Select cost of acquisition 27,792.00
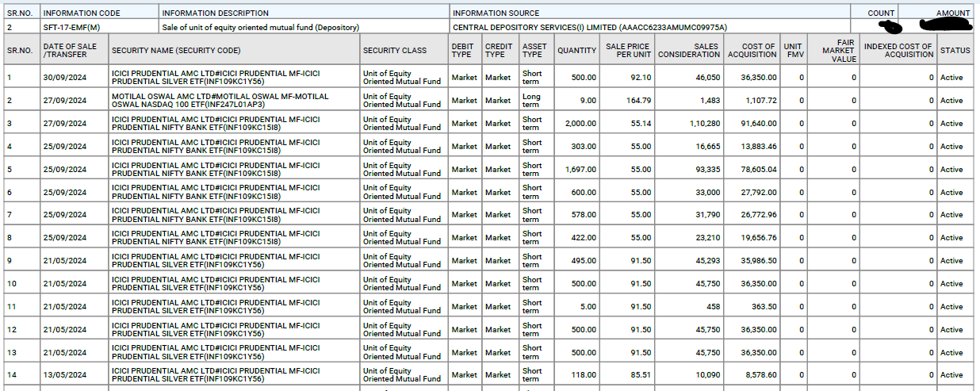 point(759,193)
